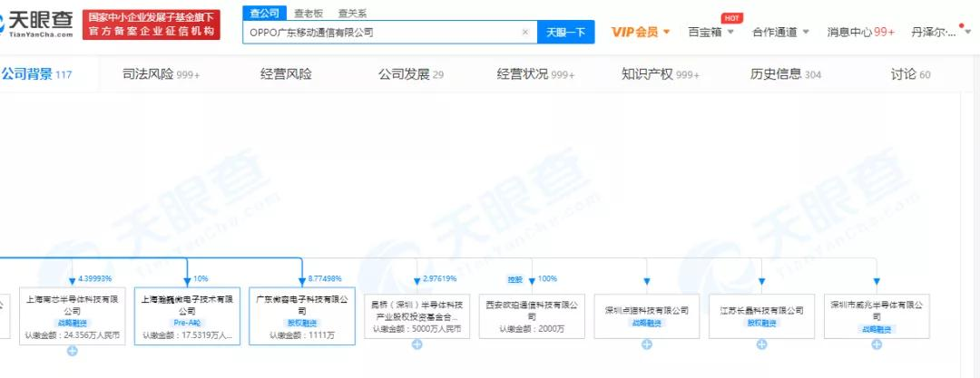Select the 查关系 search tab
The width and height of the screenshot is (980, 378).
point(352,13)
